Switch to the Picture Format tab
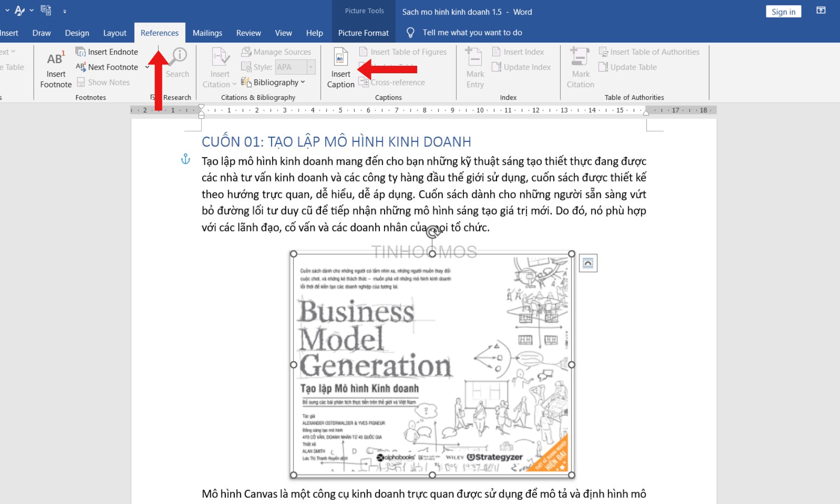 (363, 33)
